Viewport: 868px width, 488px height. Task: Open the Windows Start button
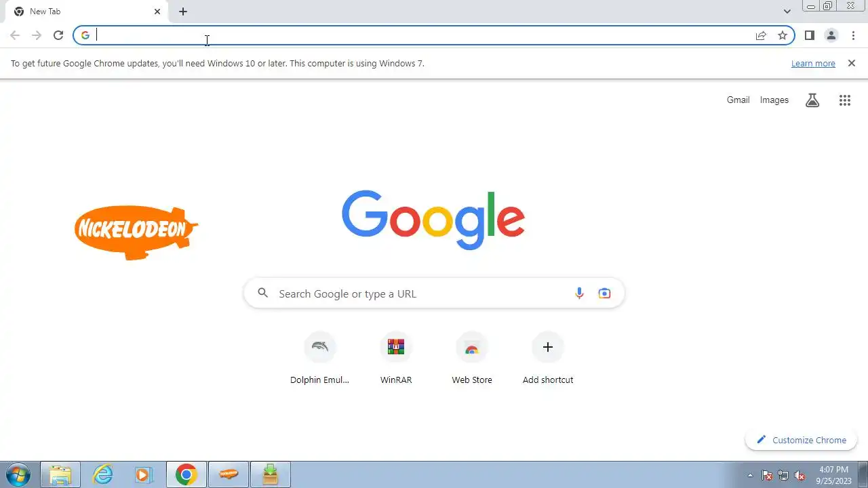click(18, 474)
